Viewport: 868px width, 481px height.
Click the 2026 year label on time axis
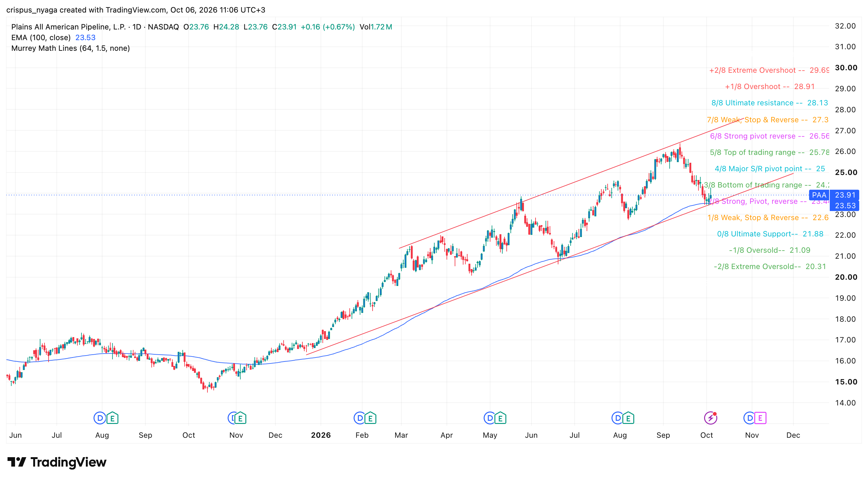click(321, 435)
